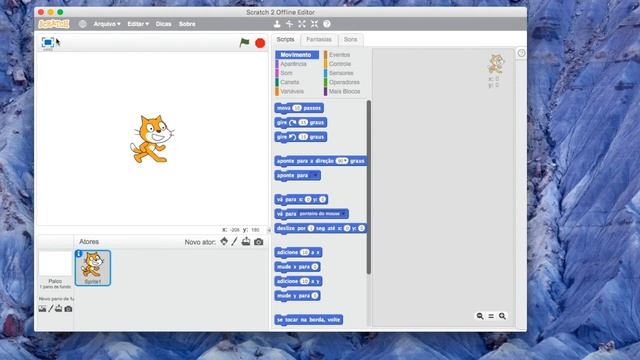Select the Movimento block category

297,55
